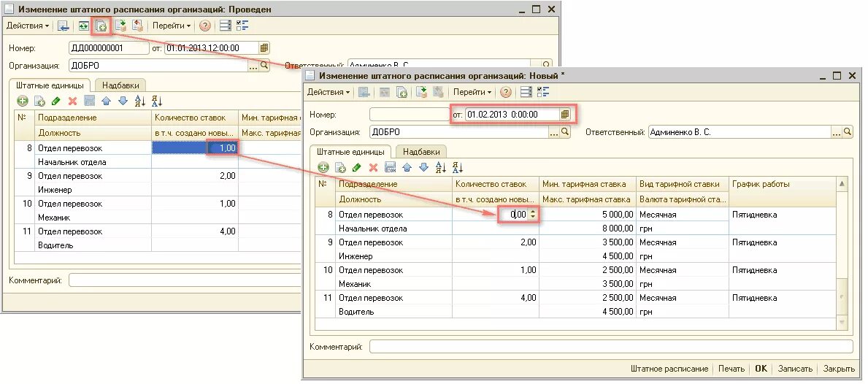
Task: Click the OK button in the Новый window
Action: pos(761,369)
